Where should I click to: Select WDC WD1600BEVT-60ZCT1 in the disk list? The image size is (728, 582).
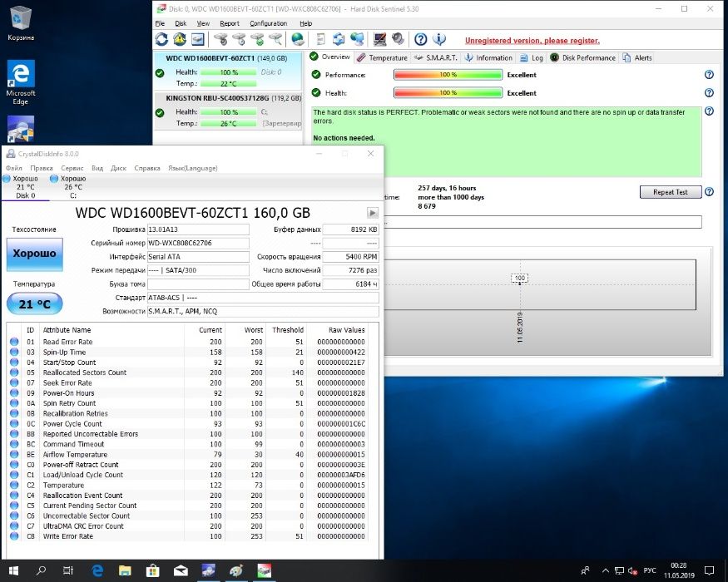pyautogui.click(x=227, y=71)
